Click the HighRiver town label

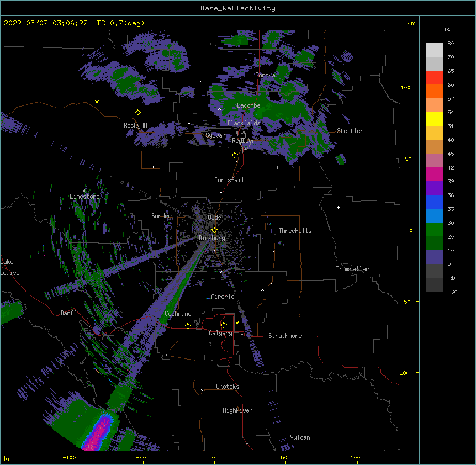point(237,410)
